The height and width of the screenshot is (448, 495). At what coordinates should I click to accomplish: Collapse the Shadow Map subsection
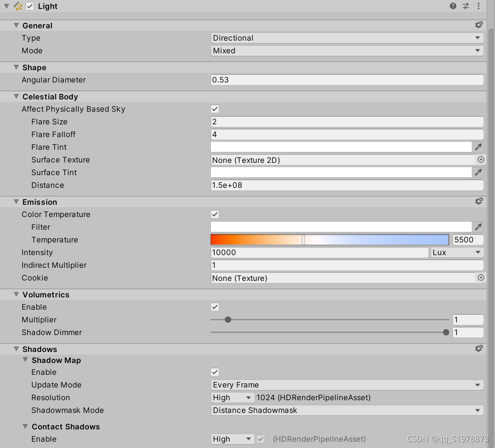click(25, 360)
